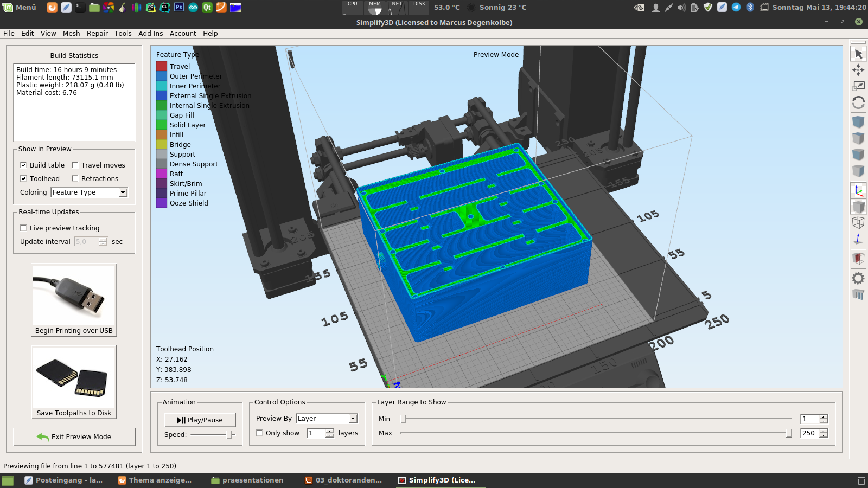868x488 pixels.
Task: Open the cross section view tool
Action: point(858,258)
